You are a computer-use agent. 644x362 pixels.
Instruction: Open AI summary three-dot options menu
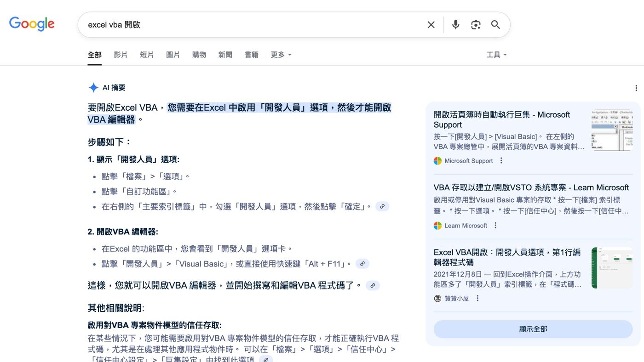coord(636,88)
